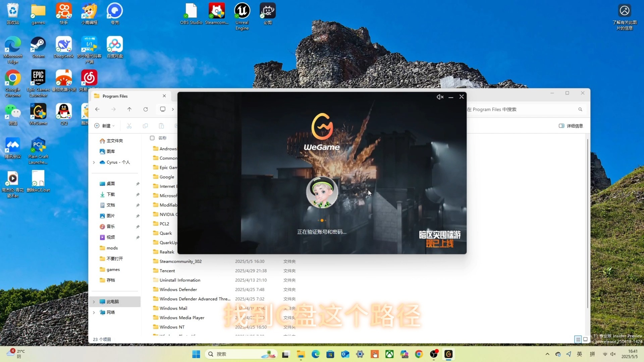Go up one folder level
The height and width of the screenshot is (362, 644).
coord(129,109)
